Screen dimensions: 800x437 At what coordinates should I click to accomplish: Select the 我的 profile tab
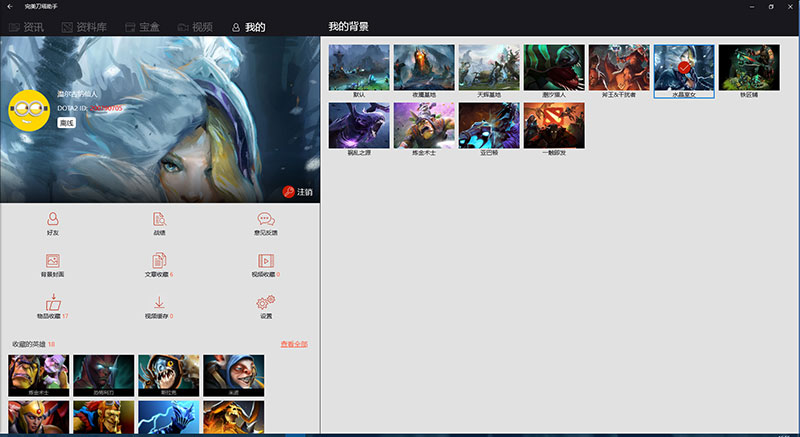point(248,27)
